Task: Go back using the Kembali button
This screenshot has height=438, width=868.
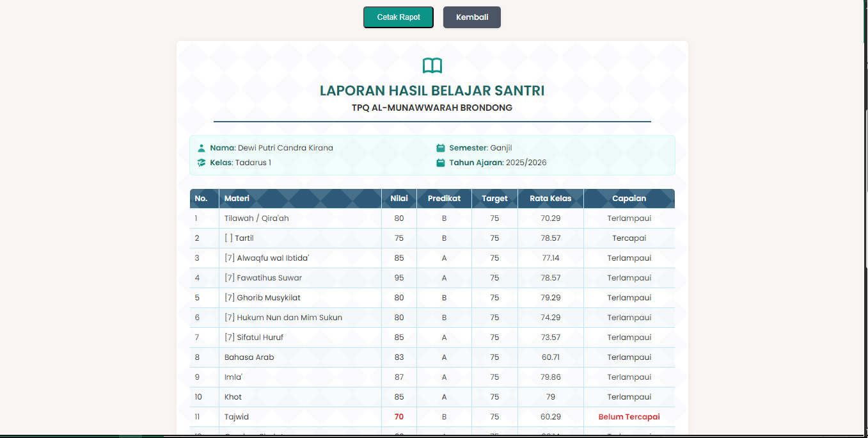Action: pos(471,17)
